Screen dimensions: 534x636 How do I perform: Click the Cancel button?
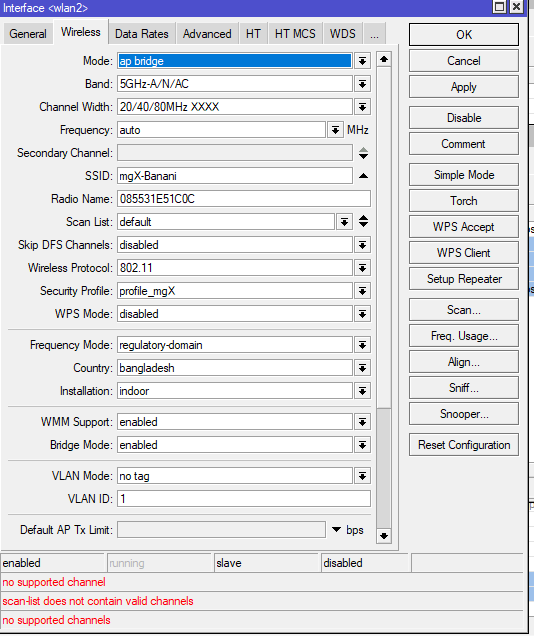coord(463,61)
